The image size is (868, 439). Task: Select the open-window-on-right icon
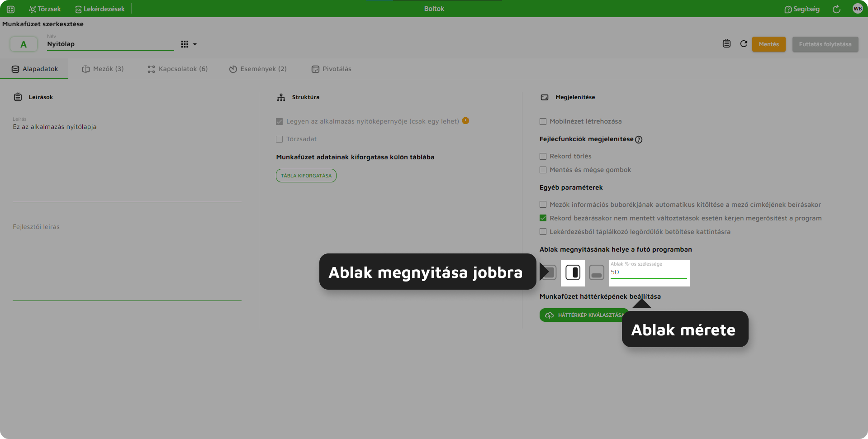point(573,273)
